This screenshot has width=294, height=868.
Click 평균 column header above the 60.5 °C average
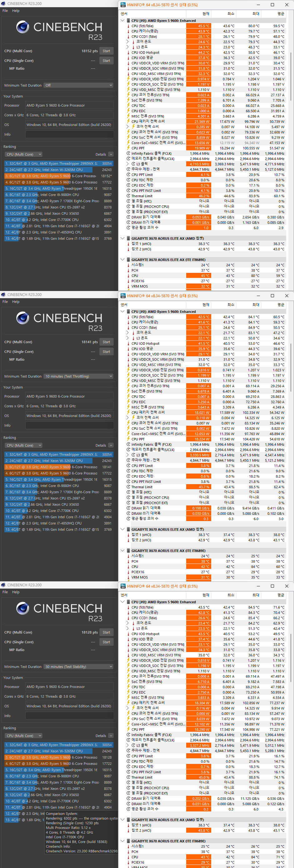[x=273, y=305]
